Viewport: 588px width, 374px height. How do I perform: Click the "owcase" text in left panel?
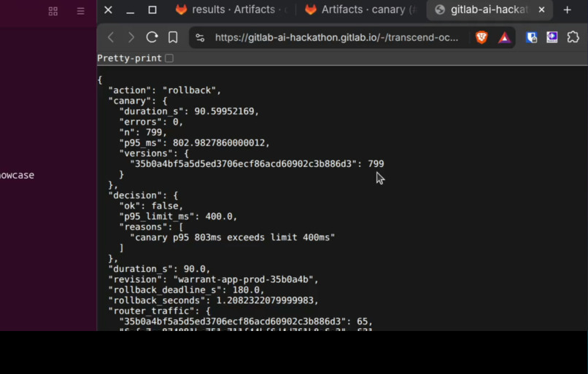pos(18,175)
